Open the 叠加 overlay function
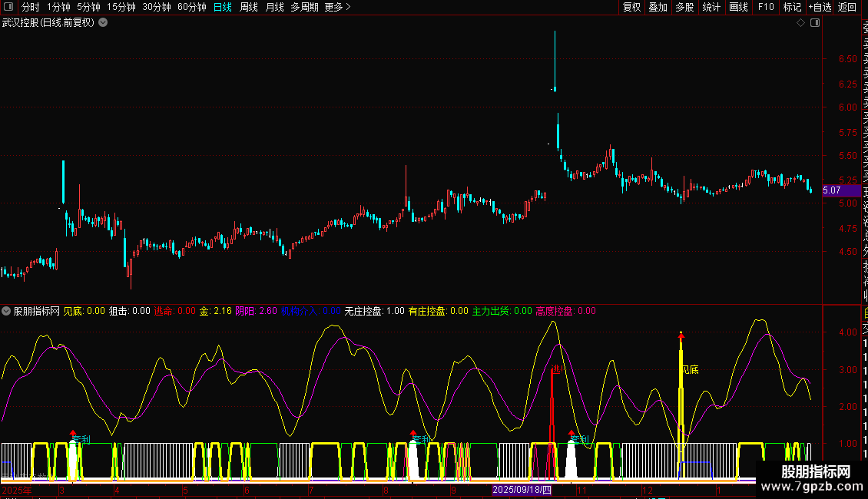This screenshot has height=499, width=868. coord(658,8)
